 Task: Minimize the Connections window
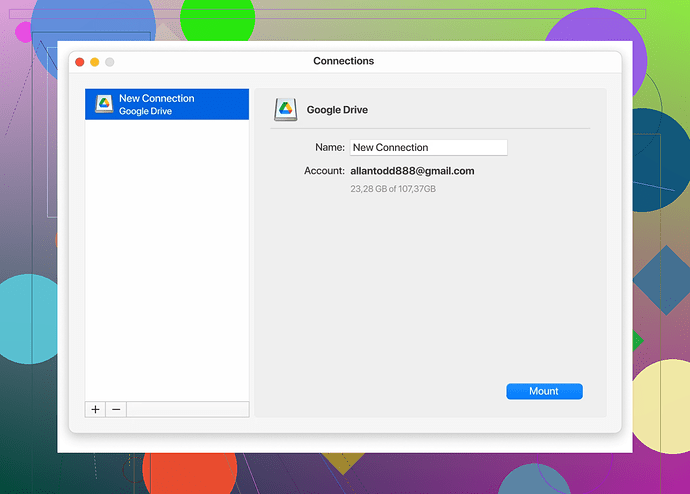(95, 62)
